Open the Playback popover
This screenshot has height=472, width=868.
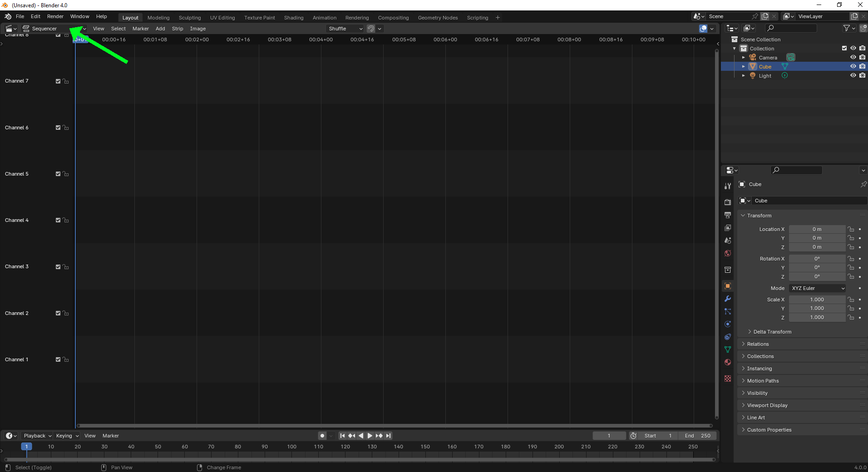tap(38, 436)
